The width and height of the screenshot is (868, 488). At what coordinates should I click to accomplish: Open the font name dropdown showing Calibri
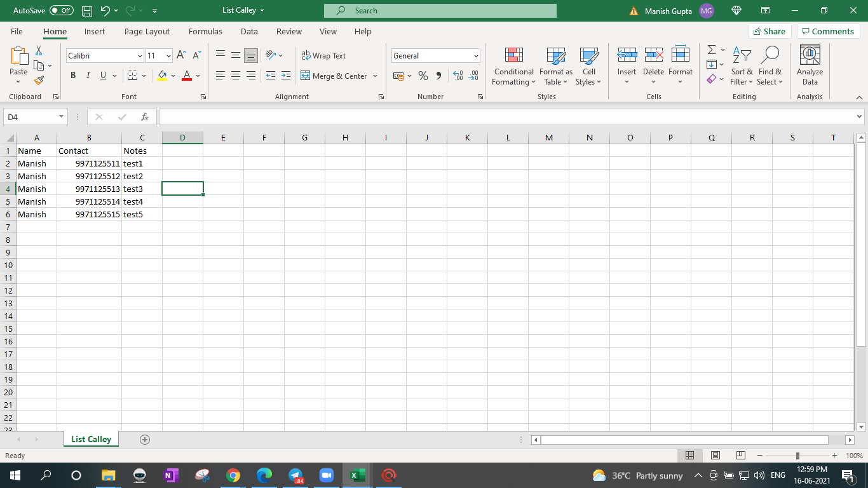click(x=140, y=56)
